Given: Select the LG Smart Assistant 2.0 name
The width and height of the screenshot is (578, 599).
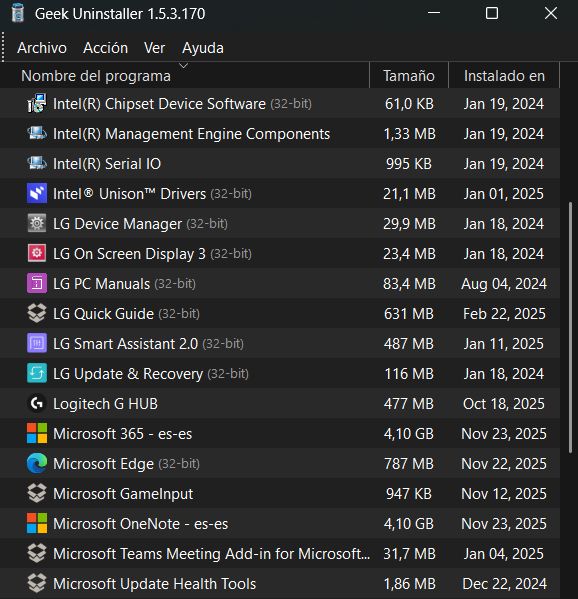Looking at the screenshot, I should [125, 344].
